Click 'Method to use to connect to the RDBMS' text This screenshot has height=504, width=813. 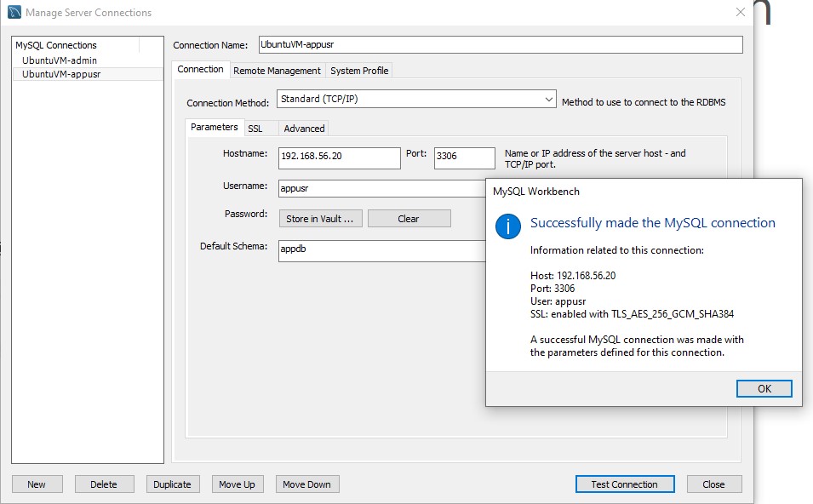(x=644, y=103)
